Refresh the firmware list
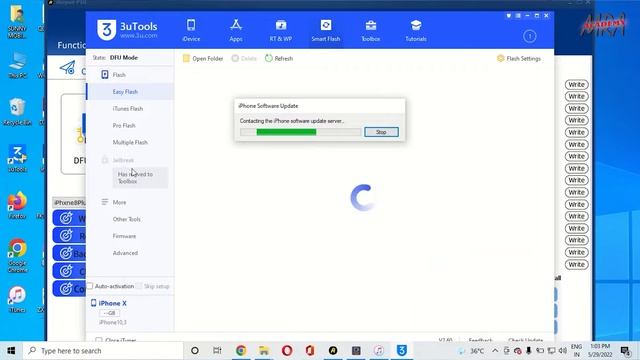This screenshot has width=640, height=360. point(279,58)
